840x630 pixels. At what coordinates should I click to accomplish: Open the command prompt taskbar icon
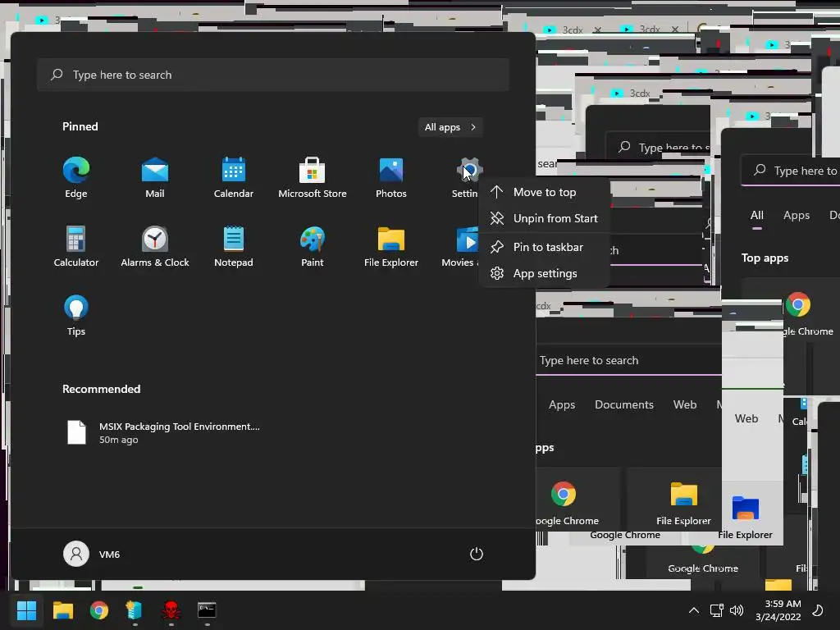207,610
